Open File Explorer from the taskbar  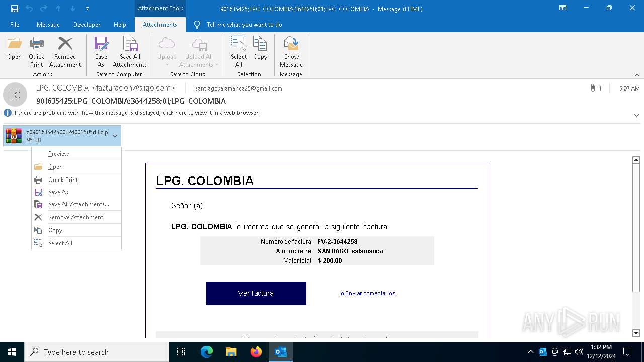click(x=231, y=352)
